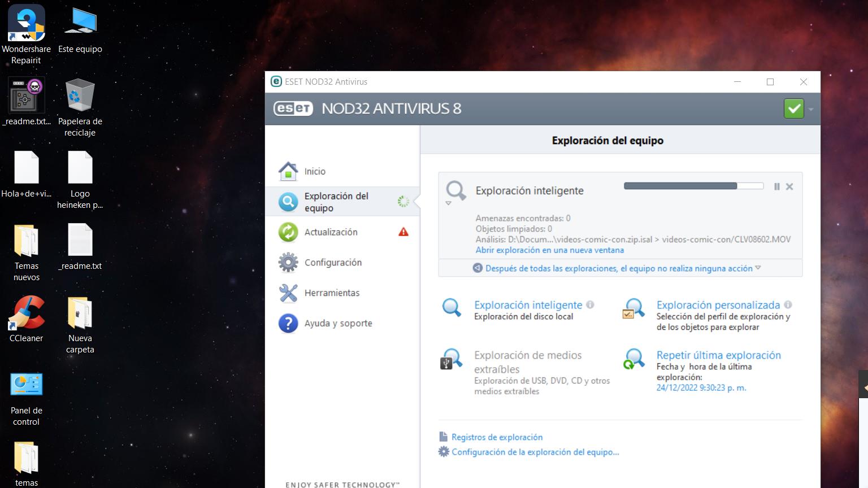Viewport: 868px width, 488px height.
Task: Open Configuración from sidebar
Action: (x=333, y=263)
